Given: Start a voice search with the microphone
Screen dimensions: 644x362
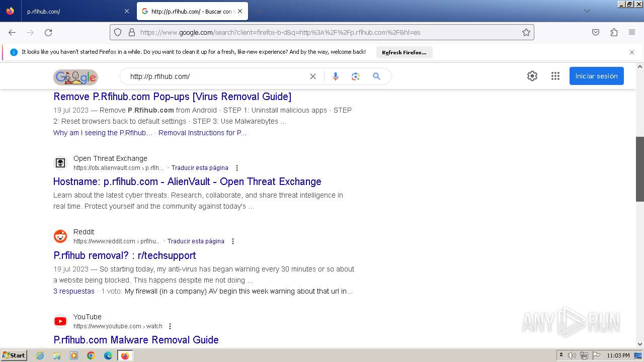Looking at the screenshot, I should (x=336, y=76).
